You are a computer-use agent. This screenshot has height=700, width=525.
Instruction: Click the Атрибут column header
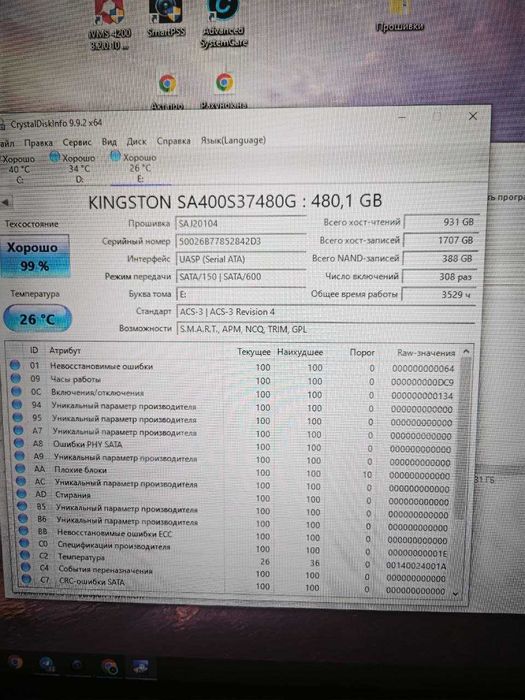pos(65,350)
